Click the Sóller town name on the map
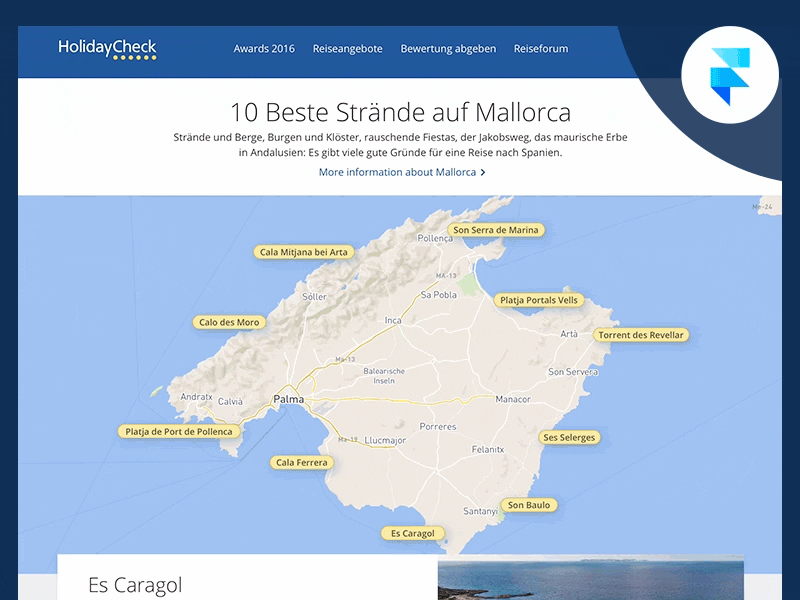The width and height of the screenshot is (800, 600). point(314,296)
